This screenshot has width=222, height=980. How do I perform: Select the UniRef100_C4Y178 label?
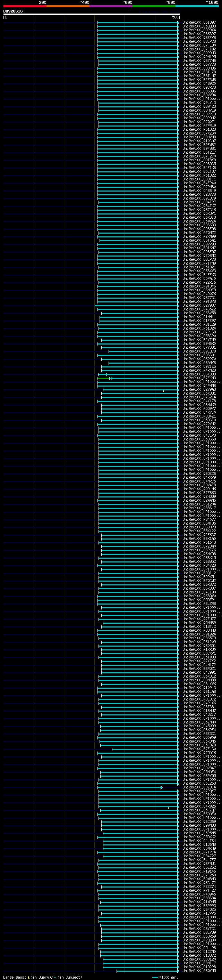199,401
